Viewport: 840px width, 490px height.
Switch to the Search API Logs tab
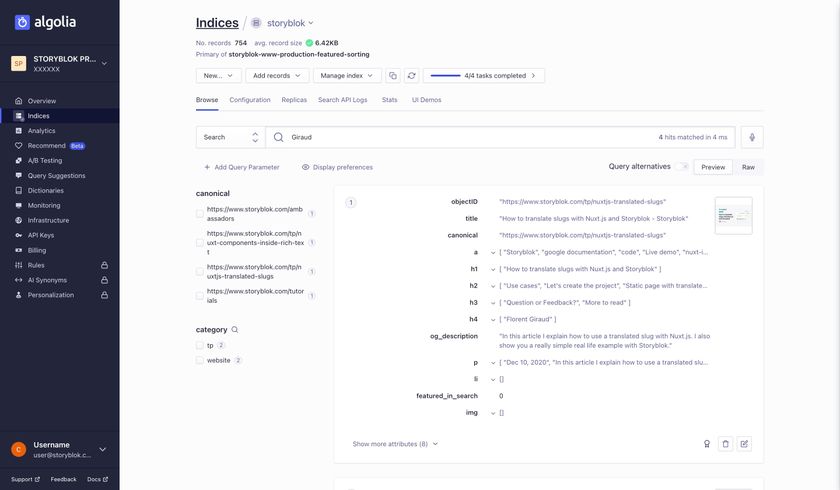tap(343, 100)
